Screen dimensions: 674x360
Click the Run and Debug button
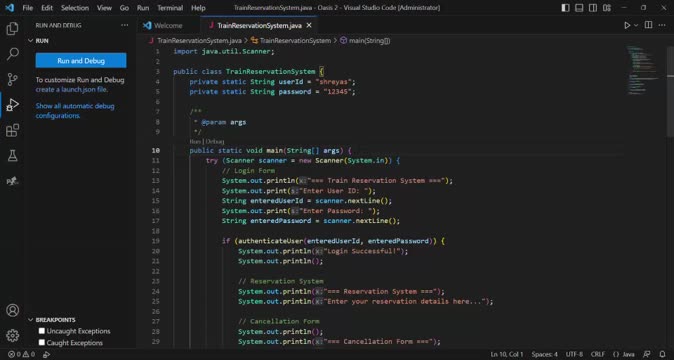tap(81, 61)
